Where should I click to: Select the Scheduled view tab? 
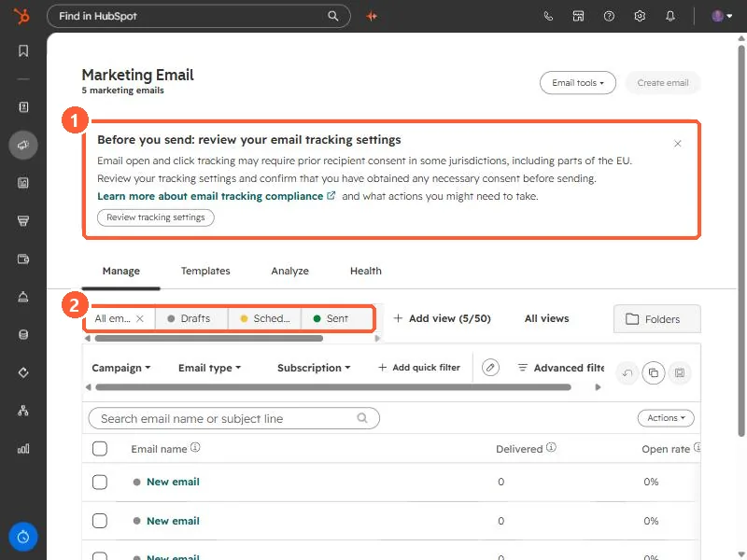tap(265, 318)
